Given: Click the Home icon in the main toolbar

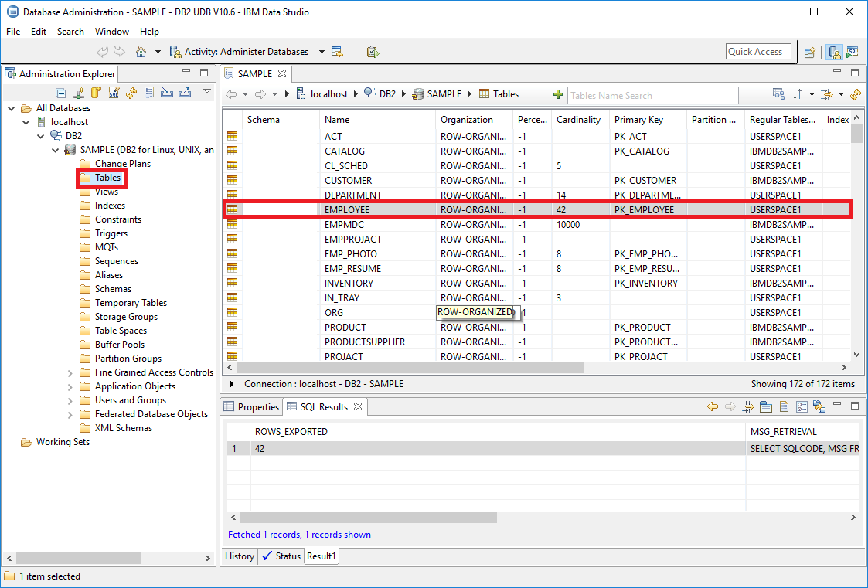Looking at the screenshot, I should (139, 51).
